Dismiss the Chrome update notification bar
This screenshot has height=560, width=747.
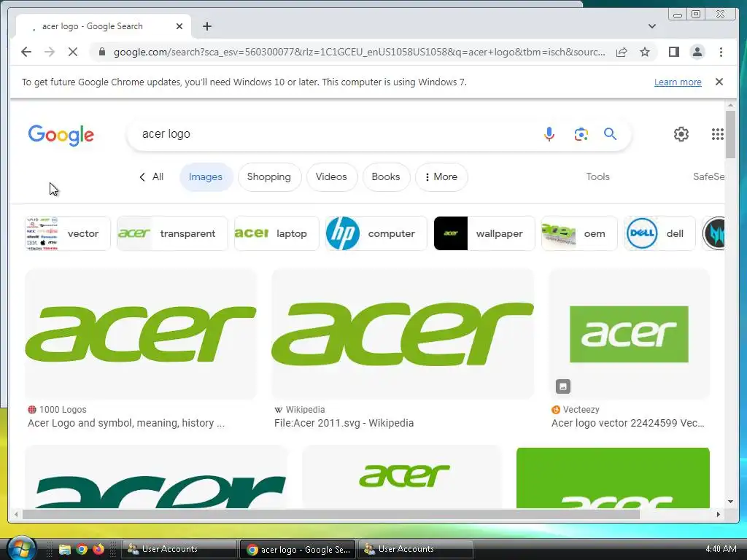pyautogui.click(x=719, y=82)
